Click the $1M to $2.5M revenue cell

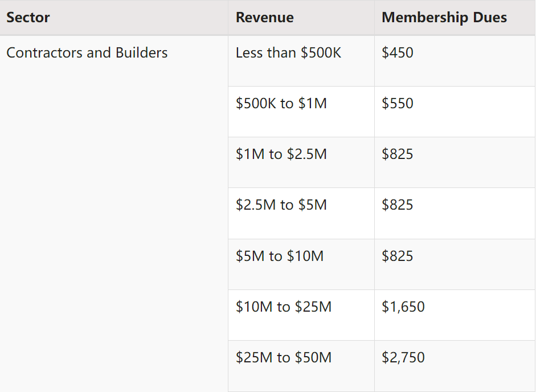point(281,154)
